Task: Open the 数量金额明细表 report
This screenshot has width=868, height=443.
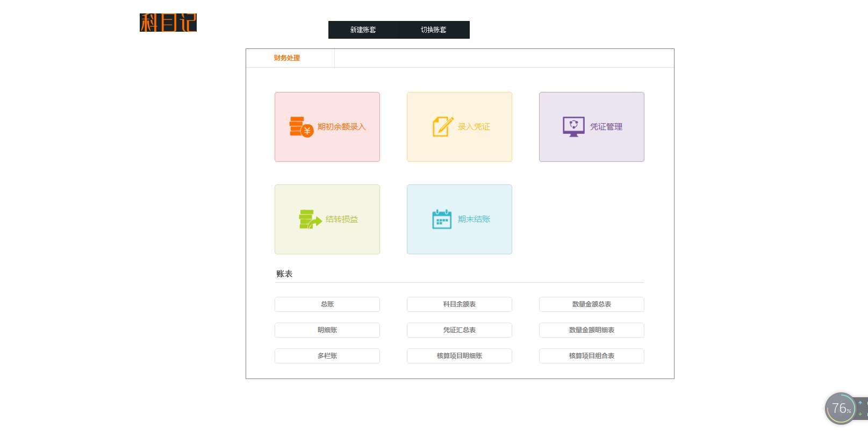Action: 592,330
